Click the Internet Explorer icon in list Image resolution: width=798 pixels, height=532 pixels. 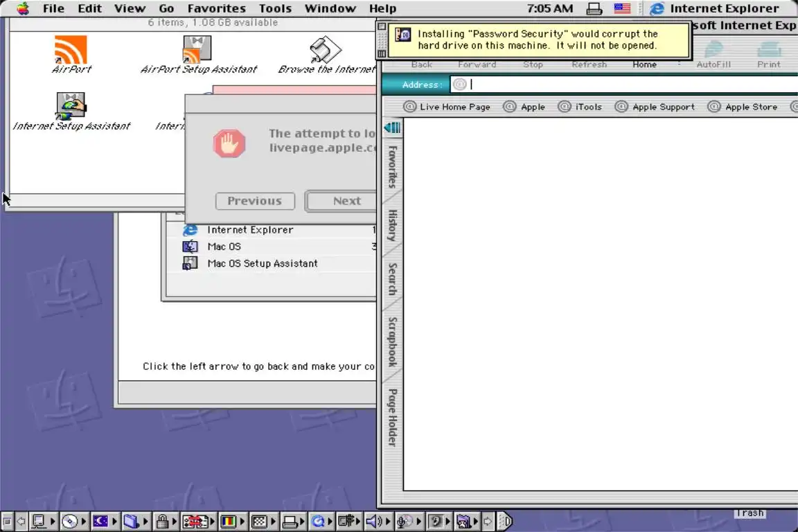190,230
